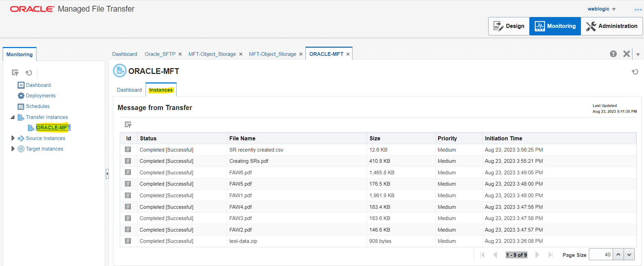Expand the Target Instances tree node

[x=13, y=149]
